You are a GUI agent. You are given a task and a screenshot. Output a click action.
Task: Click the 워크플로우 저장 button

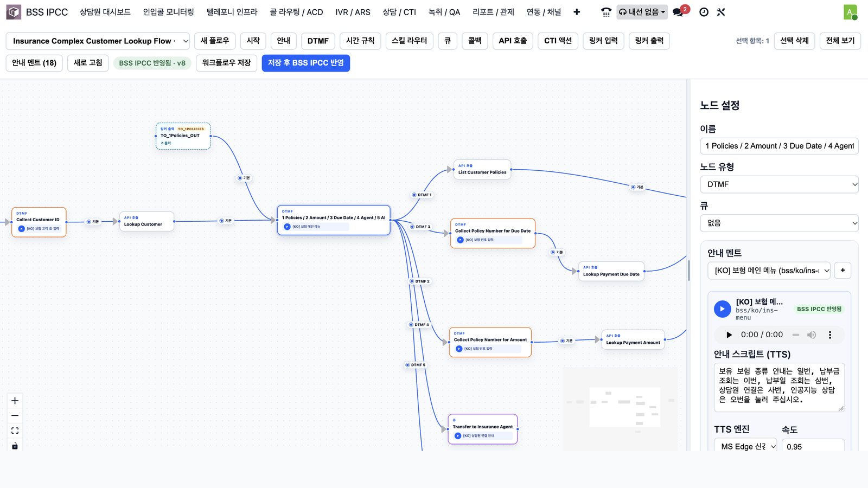pyautogui.click(x=226, y=63)
